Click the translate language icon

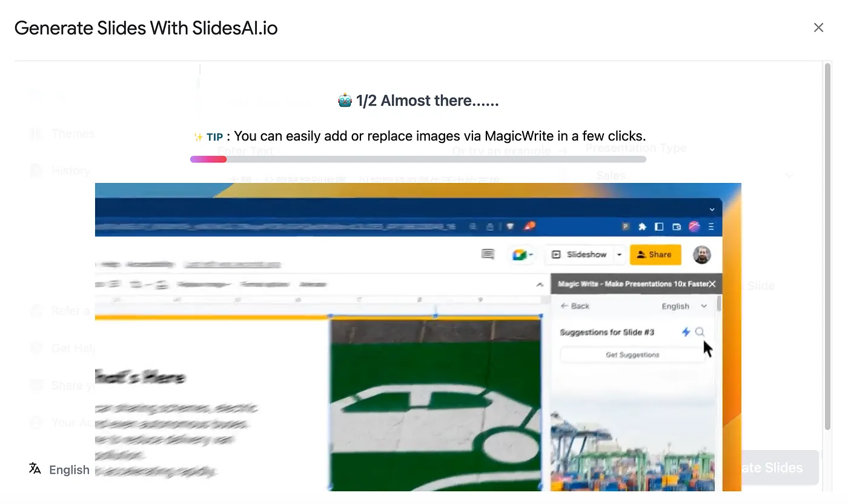click(x=35, y=468)
